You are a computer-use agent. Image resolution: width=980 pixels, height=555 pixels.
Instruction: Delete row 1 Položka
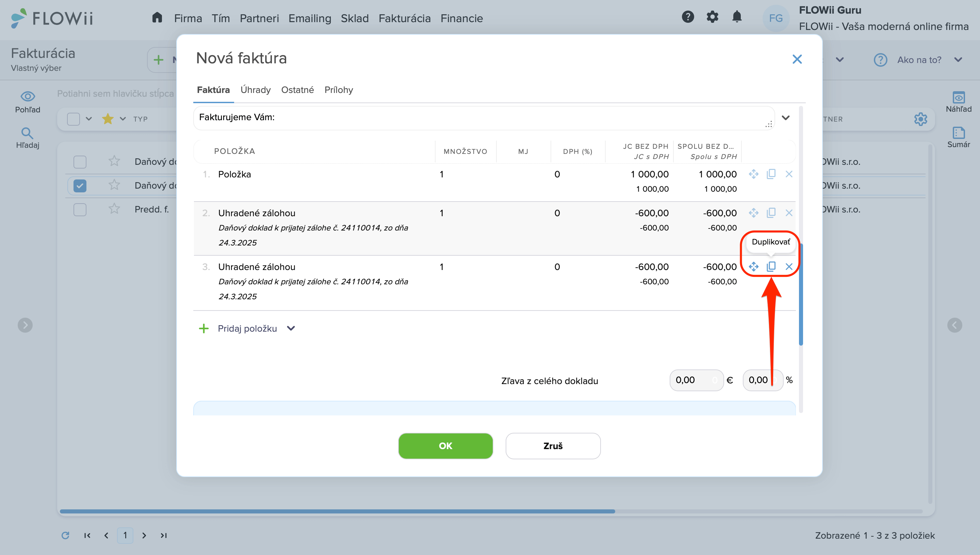[x=789, y=174]
